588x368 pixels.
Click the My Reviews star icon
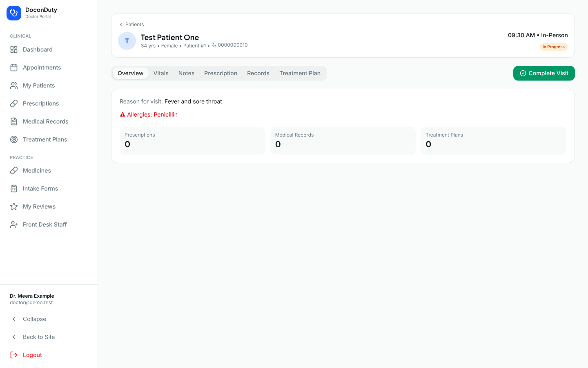pyautogui.click(x=14, y=206)
